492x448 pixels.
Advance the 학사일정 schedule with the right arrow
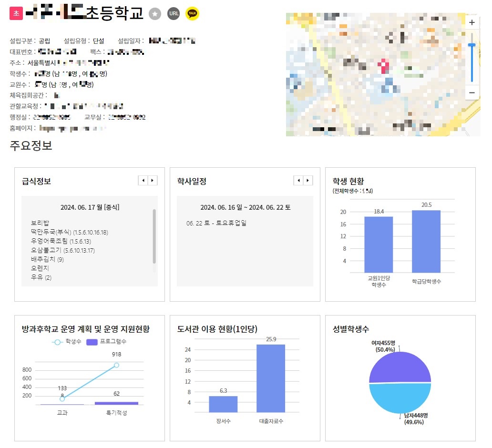pyautogui.click(x=308, y=180)
